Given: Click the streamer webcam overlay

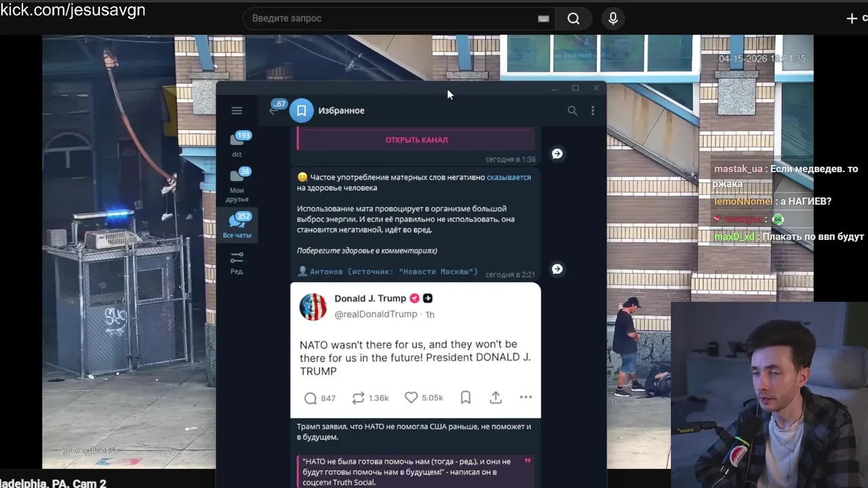Looking at the screenshot, I should 770,394.
